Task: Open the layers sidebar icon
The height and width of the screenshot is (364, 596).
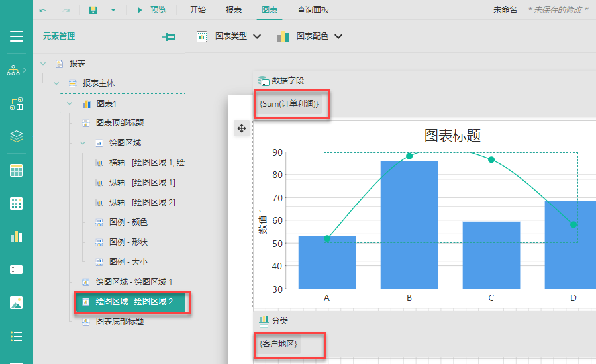Action: coord(17,136)
